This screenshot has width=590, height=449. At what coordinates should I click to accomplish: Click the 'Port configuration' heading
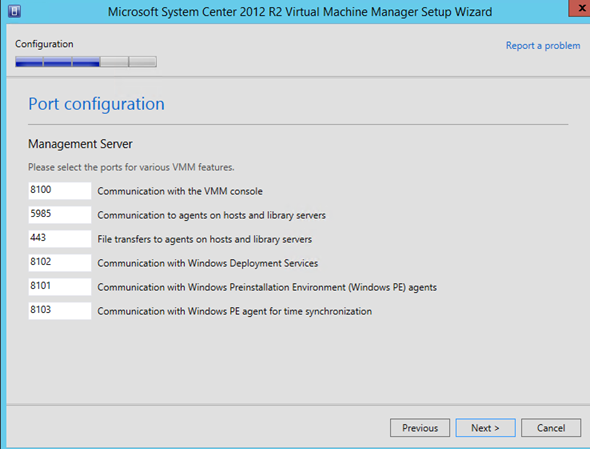[x=96, y=104]
